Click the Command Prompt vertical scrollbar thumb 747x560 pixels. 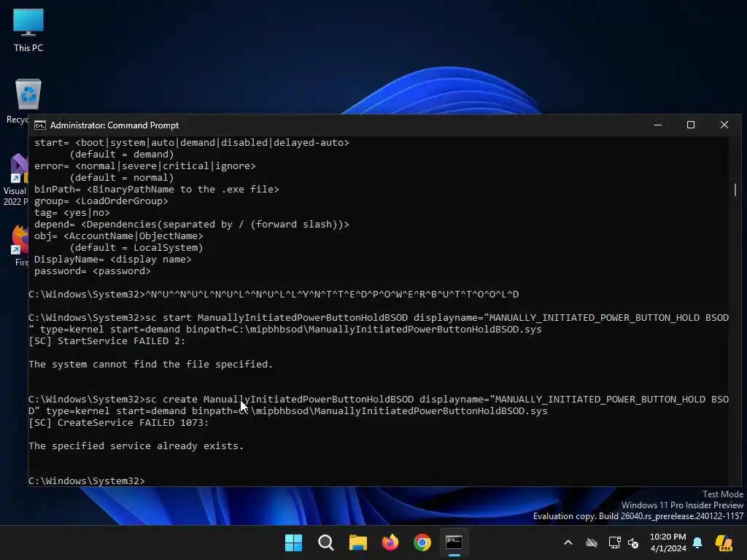tap(735, 190)
